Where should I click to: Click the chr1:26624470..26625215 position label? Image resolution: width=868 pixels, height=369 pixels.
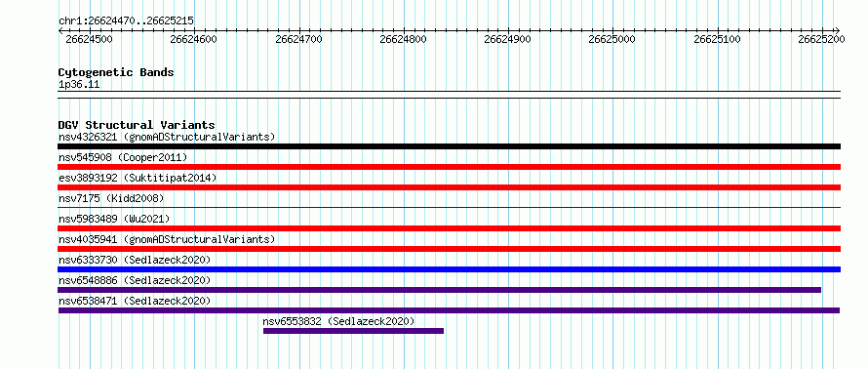coord(126,21)
